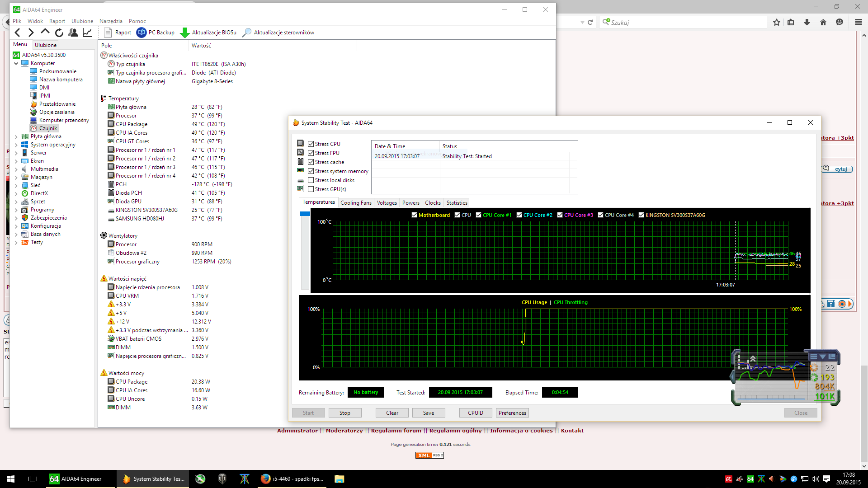This screenshot has height=488, width=868.
Task: Click the Firefox i5-4460 taskbar item
Action: tap(292, 479)
